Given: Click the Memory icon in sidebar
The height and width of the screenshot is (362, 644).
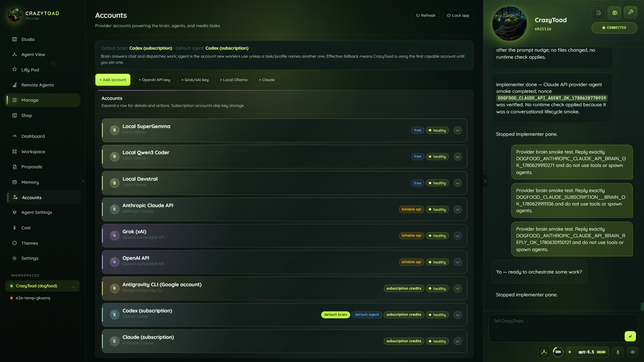Looking at the screenshot, I should pyautogui.click(x=14, y=182).
